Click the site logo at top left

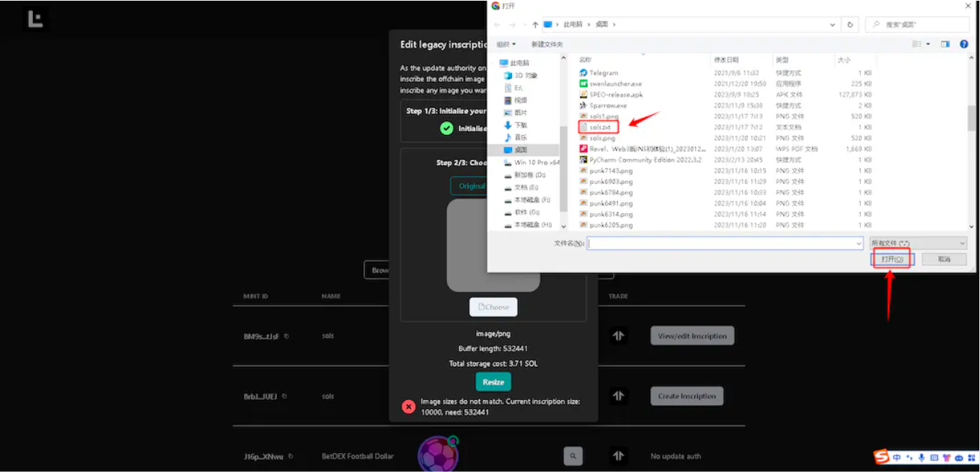point(34,20)
